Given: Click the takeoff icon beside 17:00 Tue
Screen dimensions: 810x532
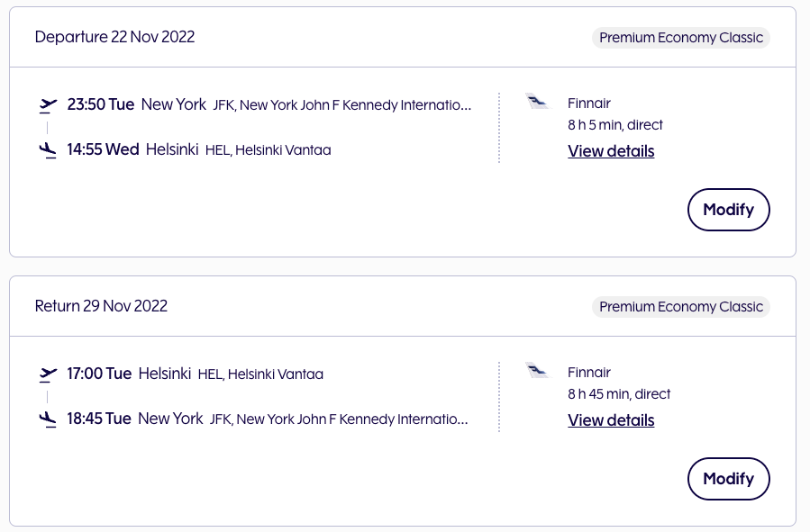Looking at the screenshot, I should coord(49,374).
